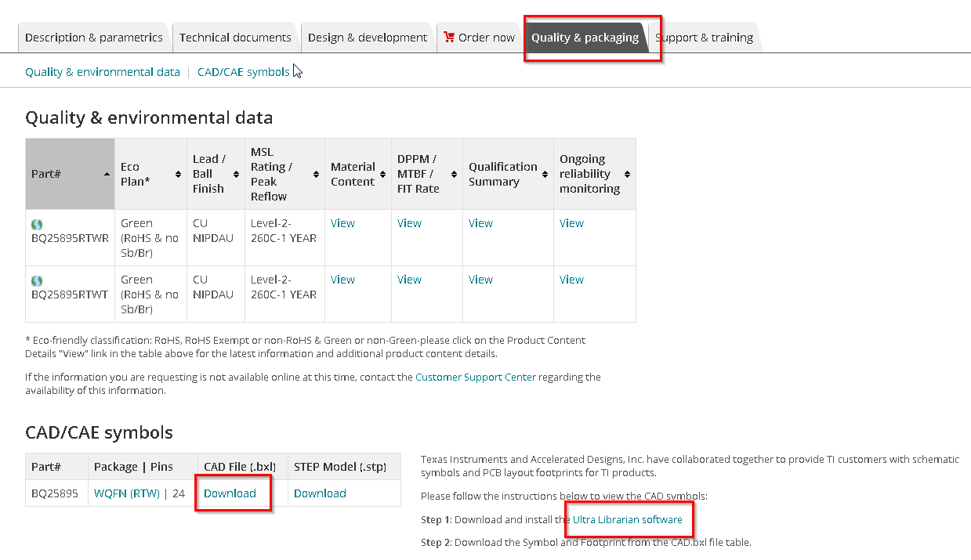Open the Ultra Librarian software link
Screen dimensions: 971x560
point(628,520)
